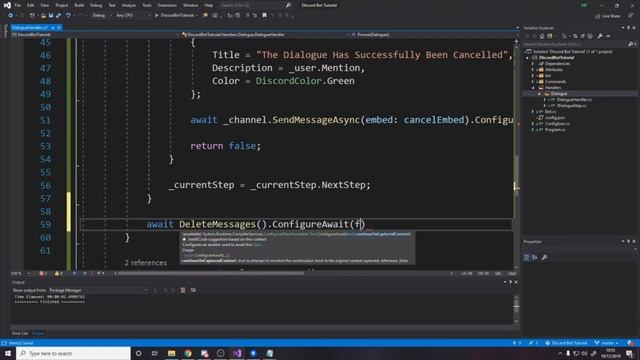Open the DialogueHandler class navigation dropdown

pos(265,35)
